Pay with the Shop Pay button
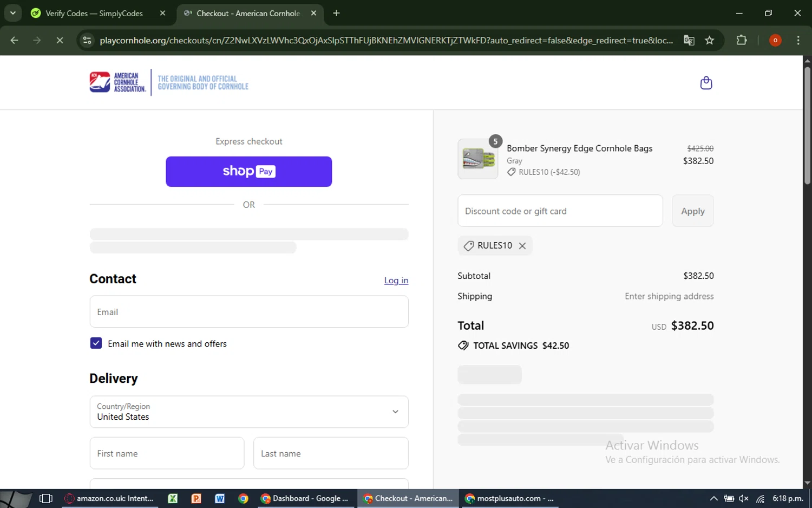This screenshot has height=508, width=812. pyautogui.click(x=248, y=172)
